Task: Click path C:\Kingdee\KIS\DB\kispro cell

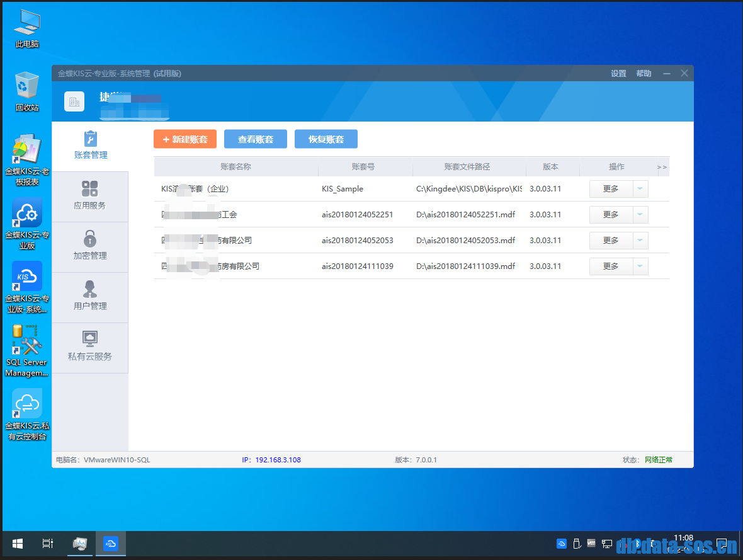Action: coord(469,189)
